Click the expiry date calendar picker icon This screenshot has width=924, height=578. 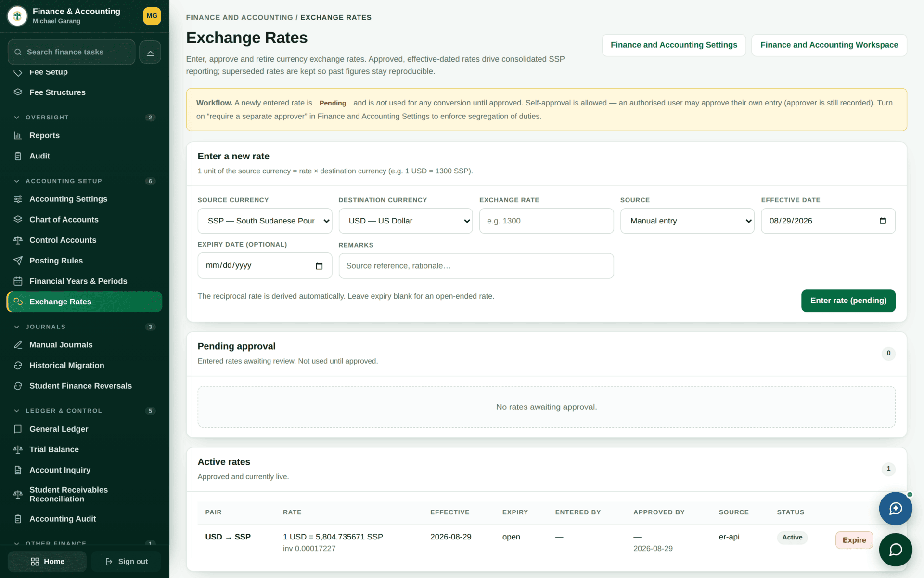(319, 266)
